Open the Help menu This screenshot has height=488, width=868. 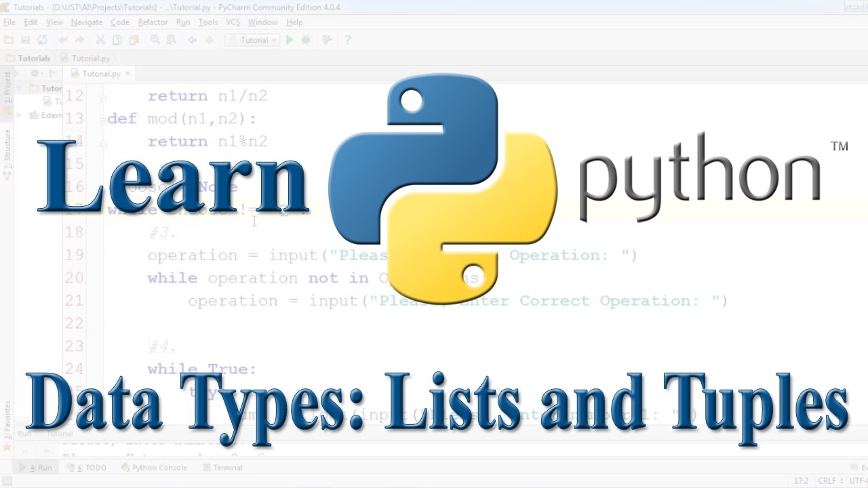[x=294, y=22]
